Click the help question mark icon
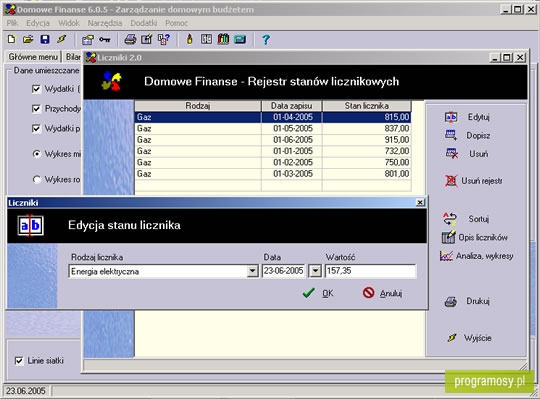This screenshot has height=399, width=540. 266,40
